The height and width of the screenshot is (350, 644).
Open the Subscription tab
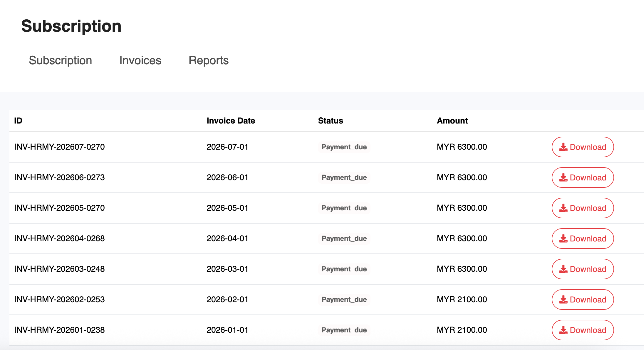(x=61, y=60)
